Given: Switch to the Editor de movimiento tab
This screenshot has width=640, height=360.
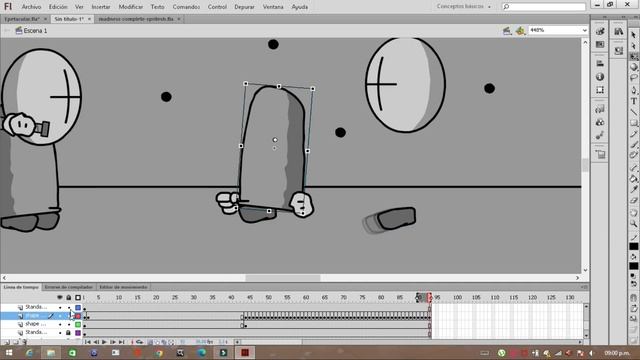Looking at the screenshot, I should coord(123,287).
